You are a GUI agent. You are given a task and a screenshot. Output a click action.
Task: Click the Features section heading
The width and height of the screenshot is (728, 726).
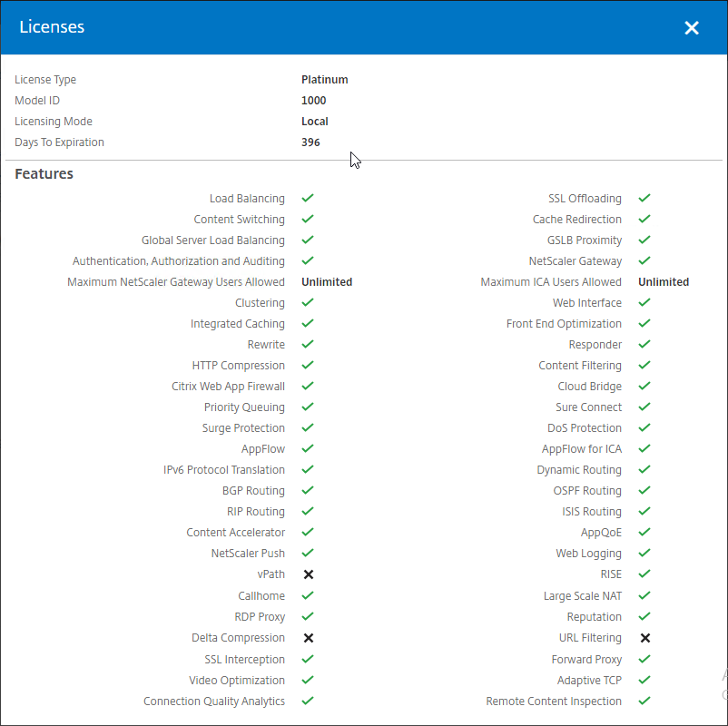(x=44, y=173)
